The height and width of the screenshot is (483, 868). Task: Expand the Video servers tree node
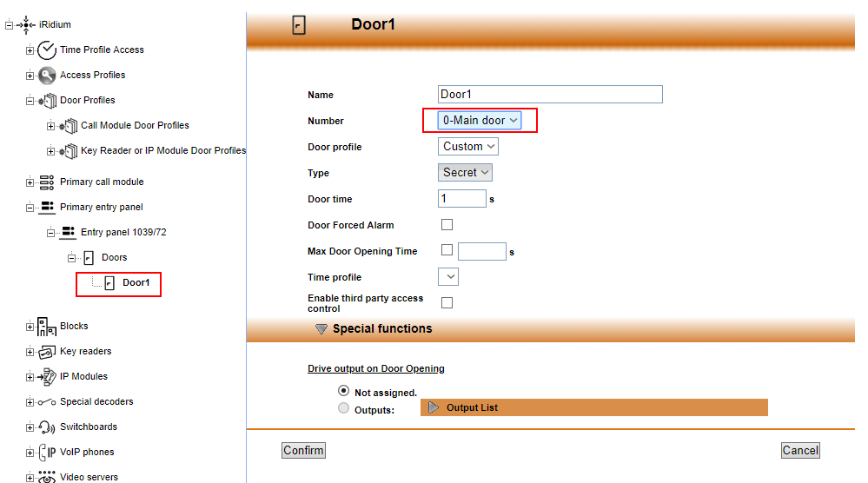click(x=30, y=478)
